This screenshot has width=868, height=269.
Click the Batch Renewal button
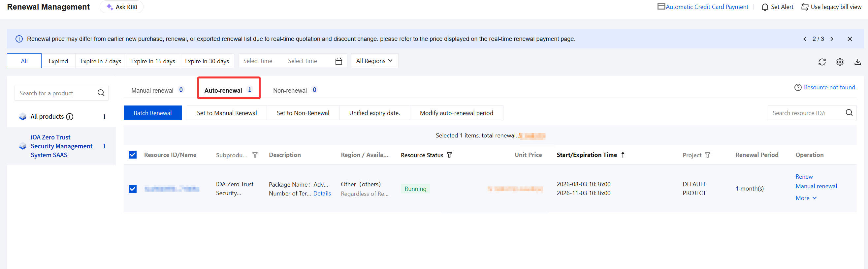coord(153,113)
